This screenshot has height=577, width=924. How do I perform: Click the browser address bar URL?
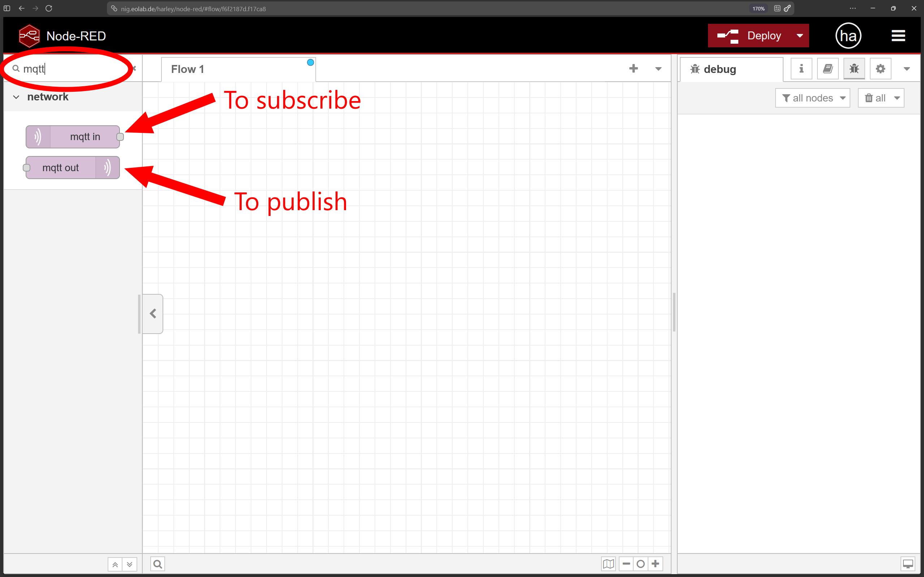coord(193,9)
